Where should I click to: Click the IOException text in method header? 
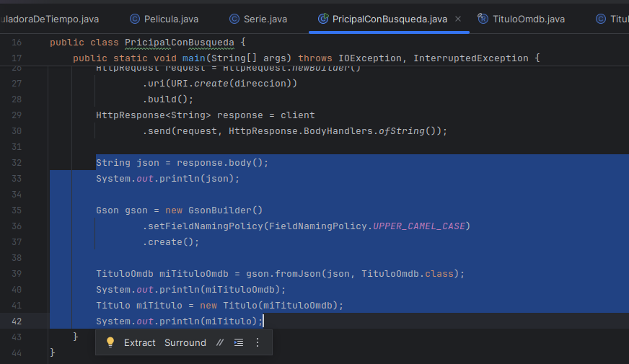(370, 58)
